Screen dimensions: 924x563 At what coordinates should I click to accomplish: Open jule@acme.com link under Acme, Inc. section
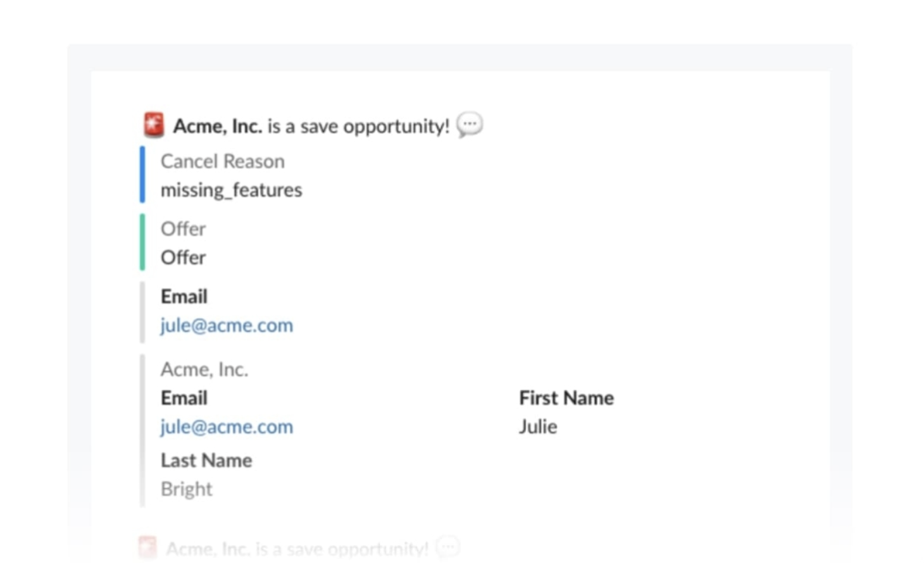pyautogui.click(x=227, y=427)
